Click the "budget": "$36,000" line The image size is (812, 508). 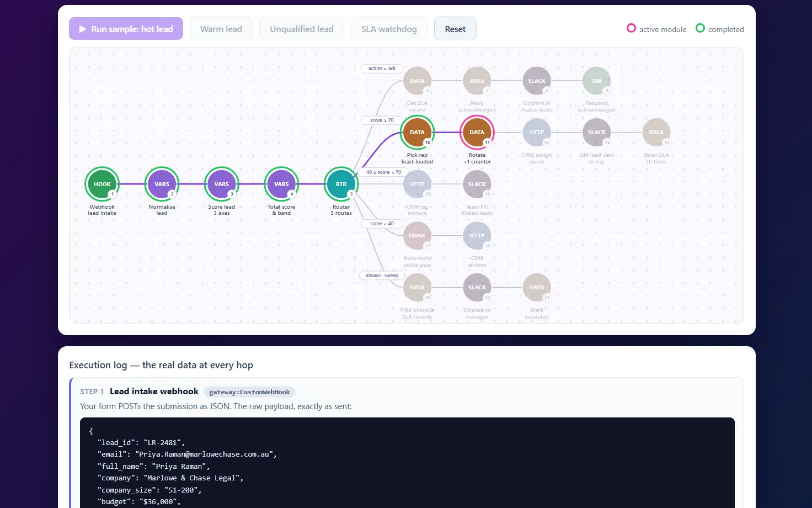tap(139, 501)
